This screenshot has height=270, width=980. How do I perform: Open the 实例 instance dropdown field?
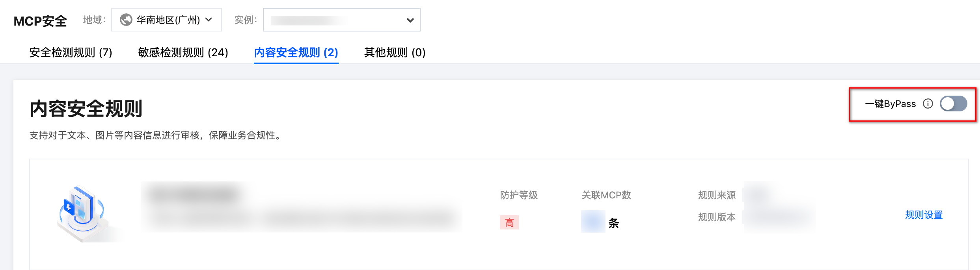pos(335,20)
